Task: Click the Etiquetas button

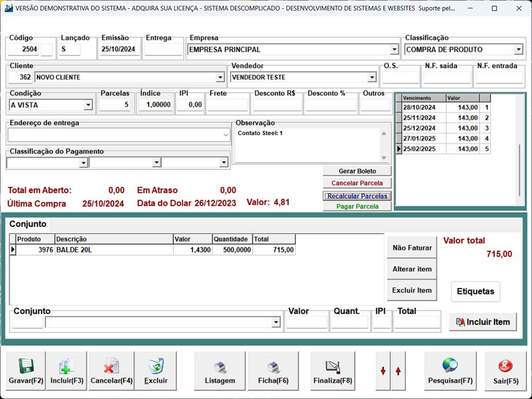Action: coord(475,292)
